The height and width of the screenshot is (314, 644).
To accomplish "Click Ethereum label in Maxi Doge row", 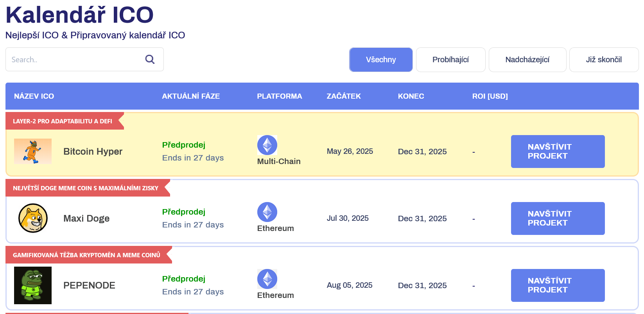I will (275, 228).
